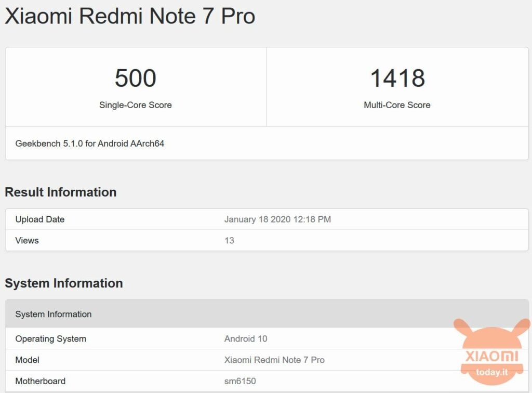Click the Motherboard row label
This screenshot has height=393, width=532.
41,381
